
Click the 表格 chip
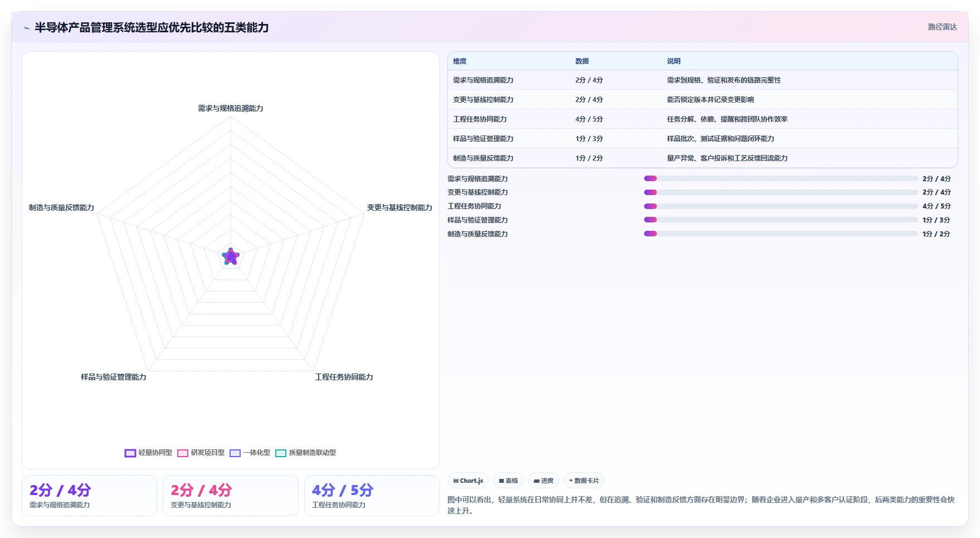click(508, 481)
